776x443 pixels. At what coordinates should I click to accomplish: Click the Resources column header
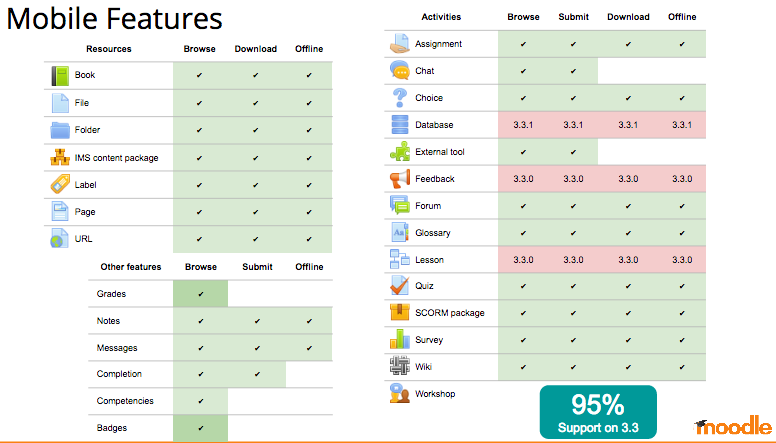(x=109, y=49)
